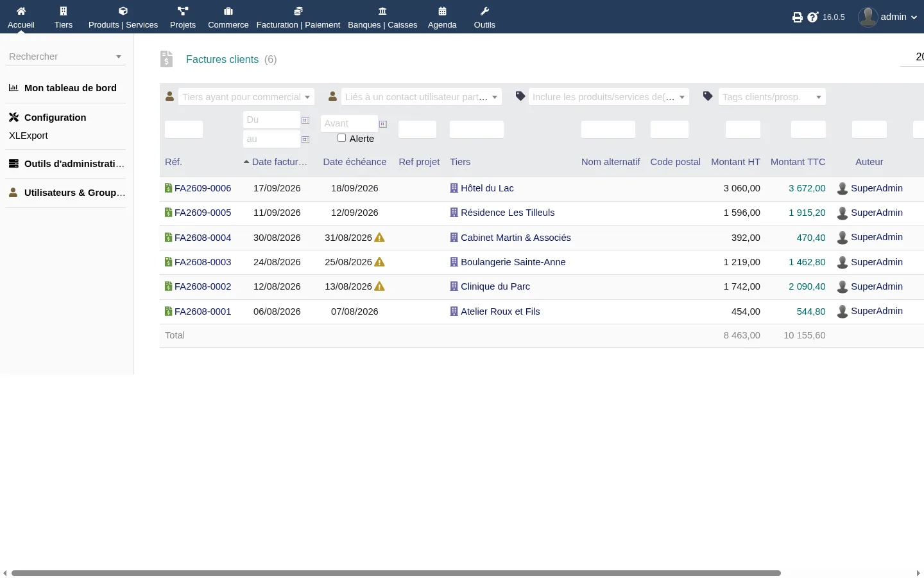
Task: Open the calendar picker for 'Avant' due date
Action: click(x=383, y=124)
